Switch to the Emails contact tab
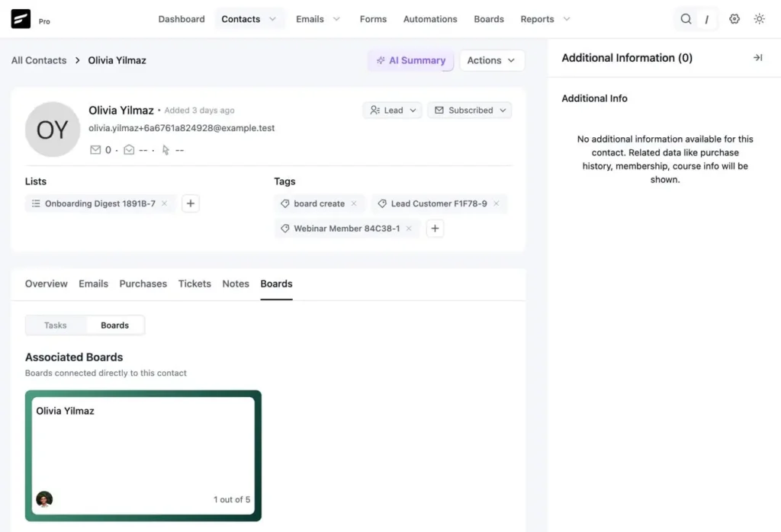This screenshot has height=532, width=781. tap(93, 284)
